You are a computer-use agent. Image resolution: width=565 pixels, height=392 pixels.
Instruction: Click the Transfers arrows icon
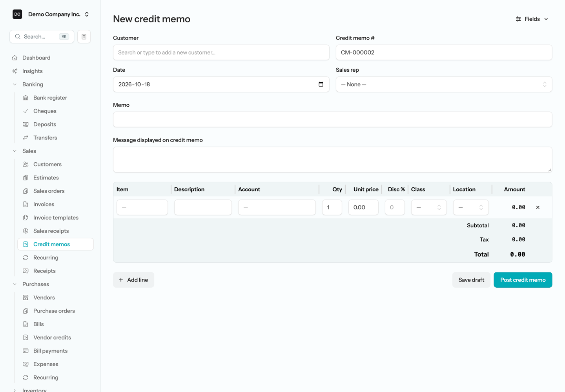[x=26, y=138]
